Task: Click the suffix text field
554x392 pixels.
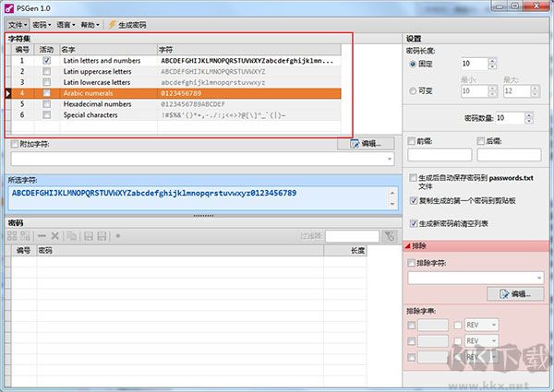Action: (x=509, y=155)
